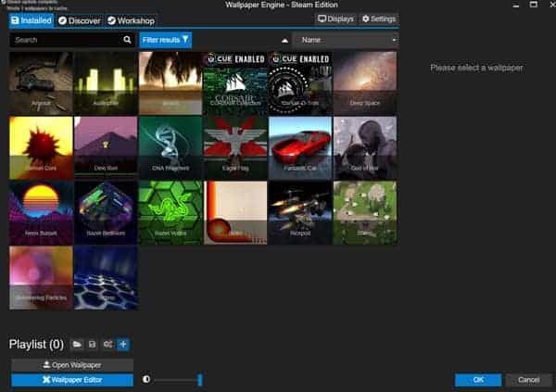Switch to the Discover tab
556x392 pixels.
click(x=79, y=19)
